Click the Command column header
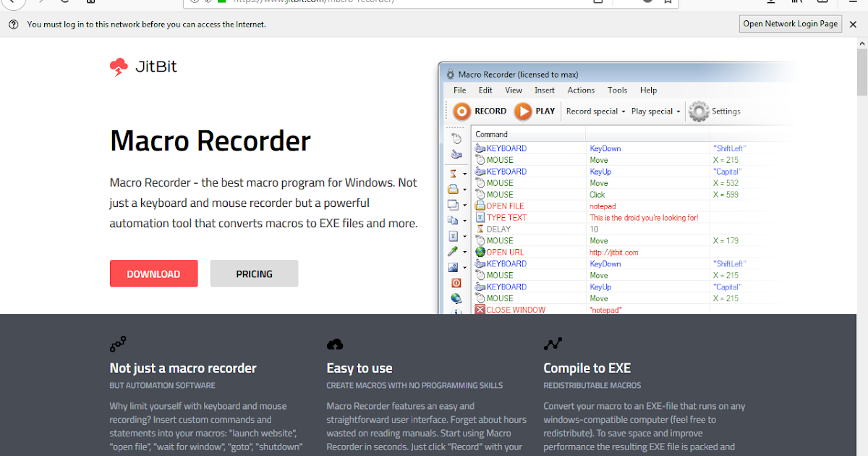The height and width of the screenshot is (456, 868). pos(528,135)
